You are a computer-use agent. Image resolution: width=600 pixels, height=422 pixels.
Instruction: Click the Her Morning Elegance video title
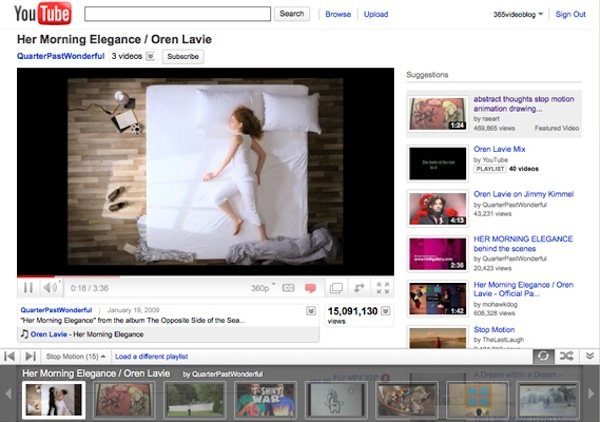[114, 39]
